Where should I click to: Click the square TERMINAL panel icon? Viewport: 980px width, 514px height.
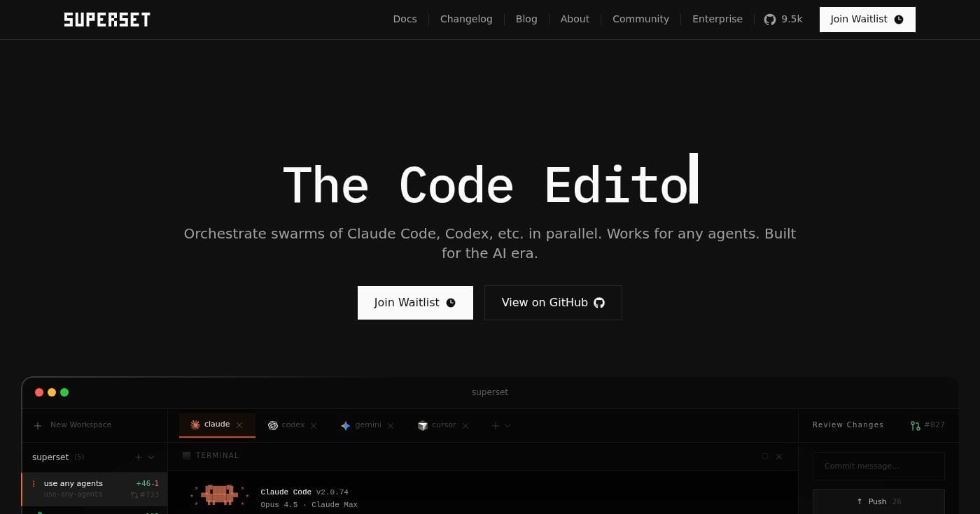point(187,455)
